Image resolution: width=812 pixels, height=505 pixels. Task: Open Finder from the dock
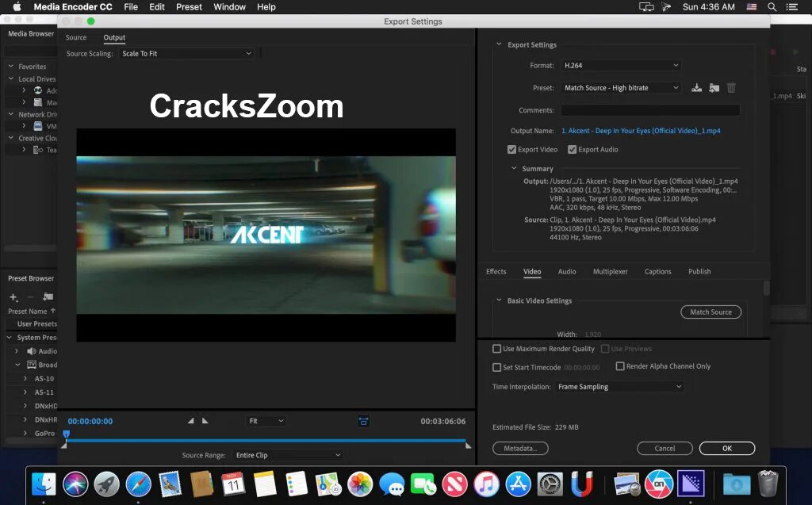pyautogui.click(x=44, y=485)
